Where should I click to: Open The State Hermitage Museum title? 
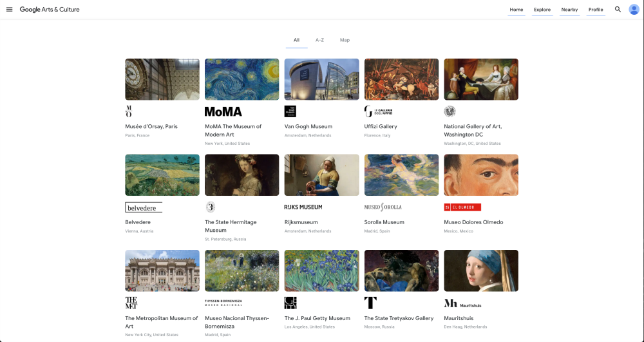pos(231,226)
